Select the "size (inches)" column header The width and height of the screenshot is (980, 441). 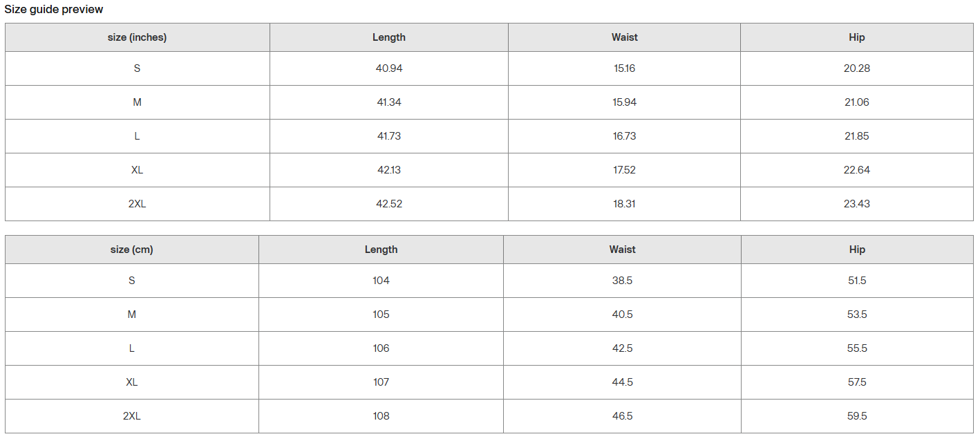click(x=137, y=37)
